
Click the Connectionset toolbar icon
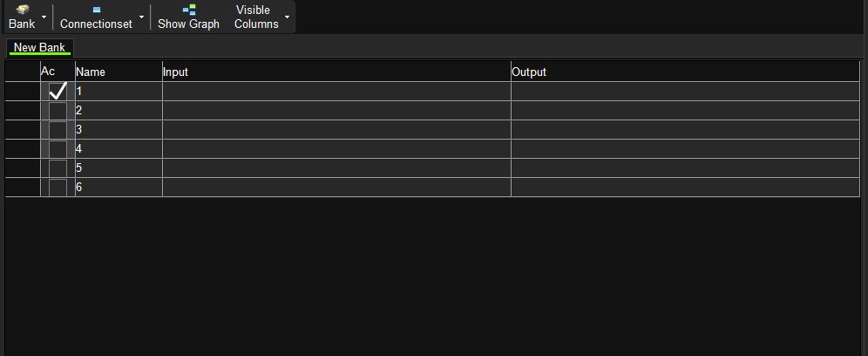(x=96, y=10)
